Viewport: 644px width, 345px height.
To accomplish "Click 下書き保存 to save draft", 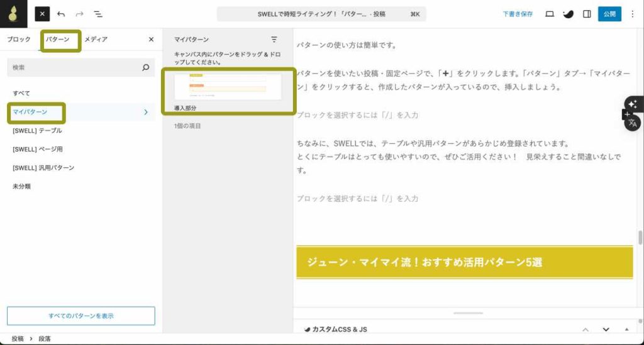I will (x=518, y=14).
